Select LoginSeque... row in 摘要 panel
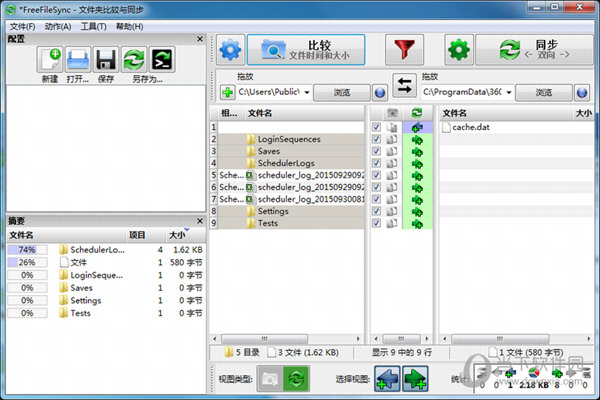The image size is (600, 400). click(x=106, y=275)
